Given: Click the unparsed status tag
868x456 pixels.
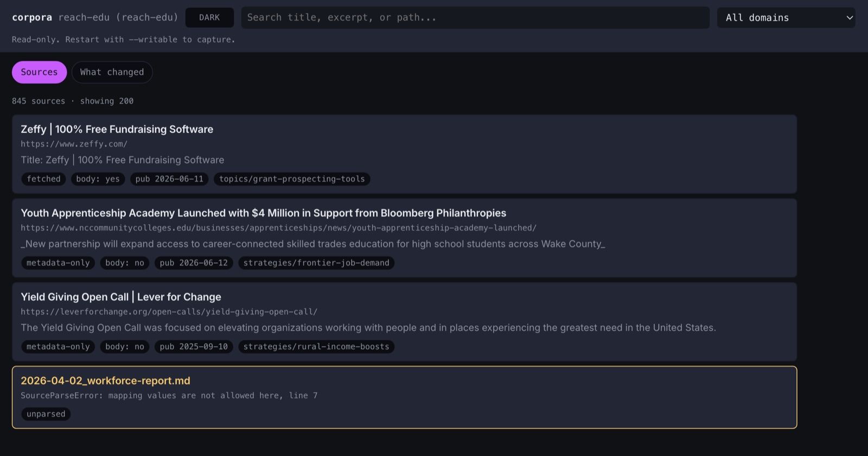Looking at the screenshot, I should click(46, 414).
